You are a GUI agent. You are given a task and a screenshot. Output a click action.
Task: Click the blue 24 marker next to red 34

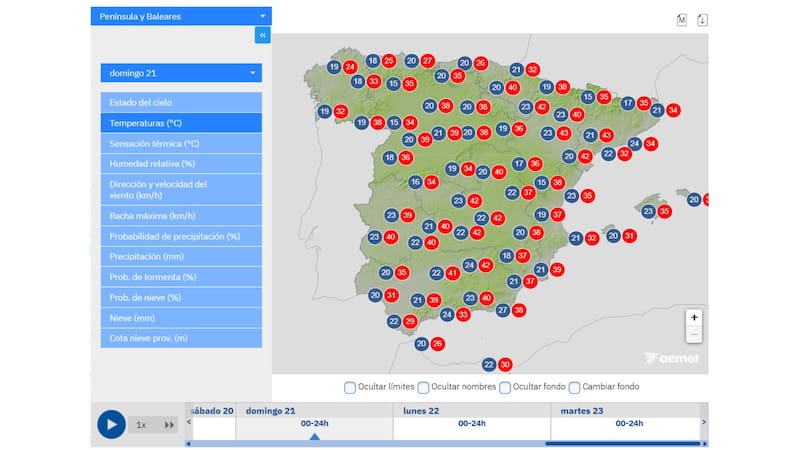(635, 144)
